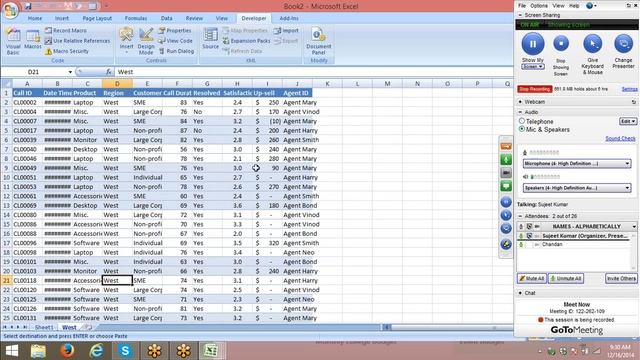Open recording Settings link
The image size is (640, 360).
[x=629, y=89]
